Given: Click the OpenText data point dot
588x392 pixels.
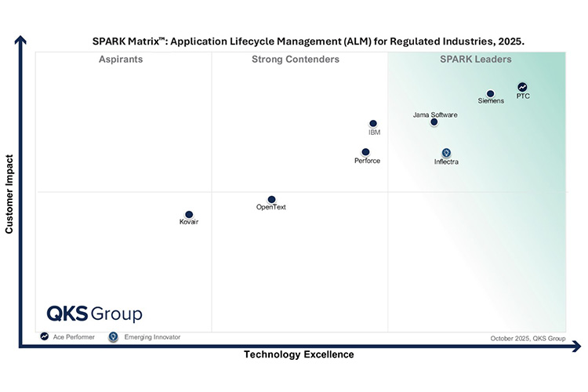Looking at the screenshot, I should tap(271, 199).
